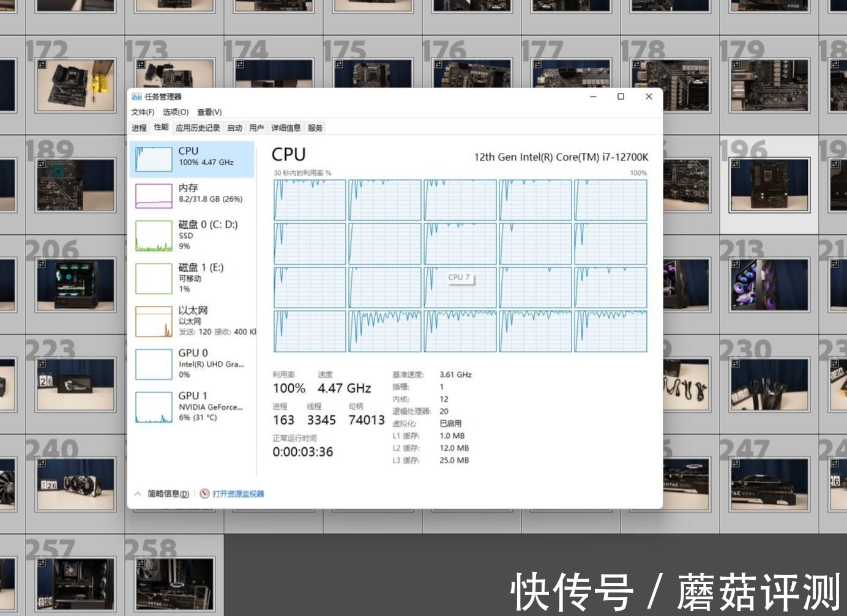Click the CPU 7 logical processor graph

[x=460, y=288]
